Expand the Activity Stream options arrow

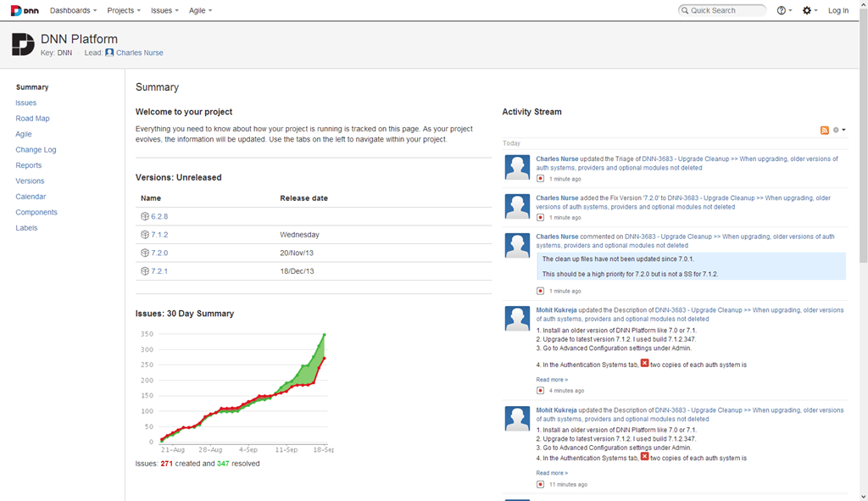point(843,130)
